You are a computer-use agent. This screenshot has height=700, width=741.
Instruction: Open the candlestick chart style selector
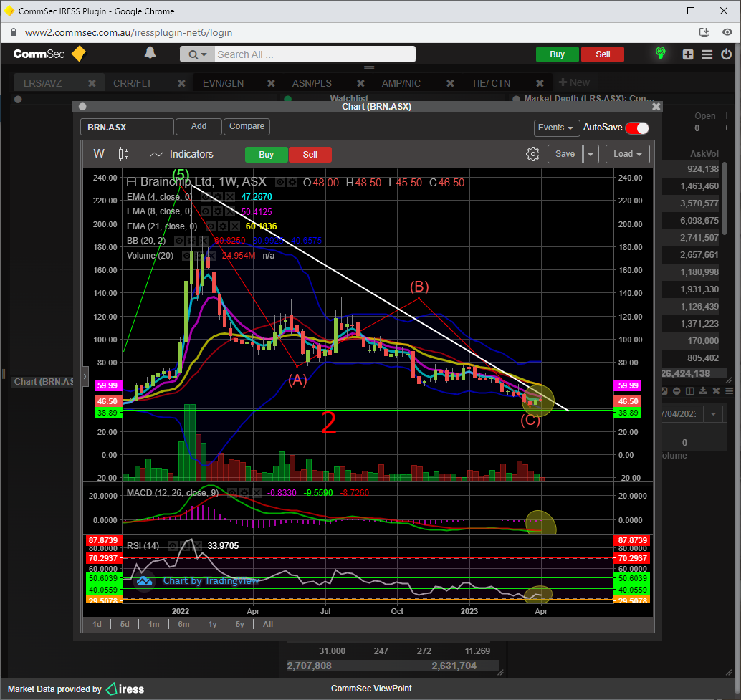point(123,154)
